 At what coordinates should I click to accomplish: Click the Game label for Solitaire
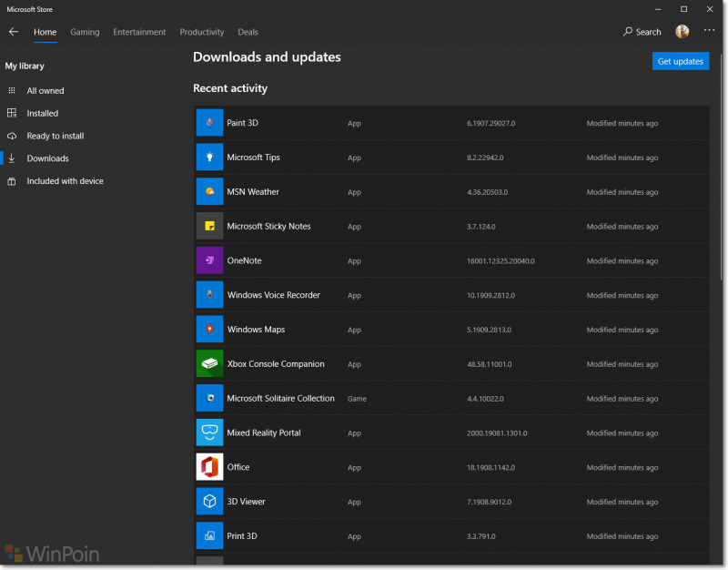[357, 399]
